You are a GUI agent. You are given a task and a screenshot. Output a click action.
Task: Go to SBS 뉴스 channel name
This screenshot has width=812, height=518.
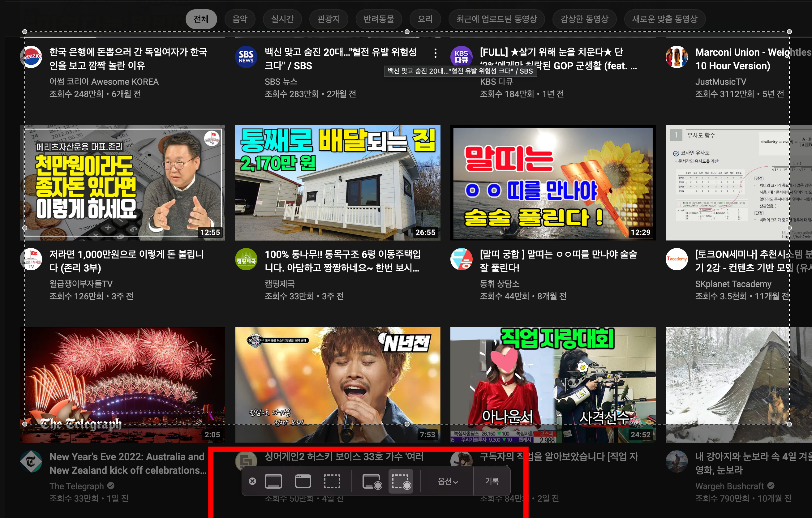281,82
